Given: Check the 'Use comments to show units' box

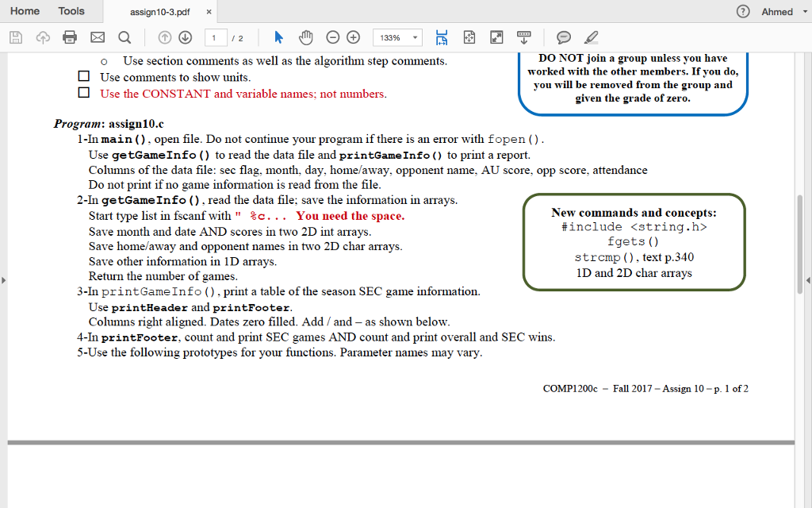Looking at the screenshot, I should click(83, 75).
